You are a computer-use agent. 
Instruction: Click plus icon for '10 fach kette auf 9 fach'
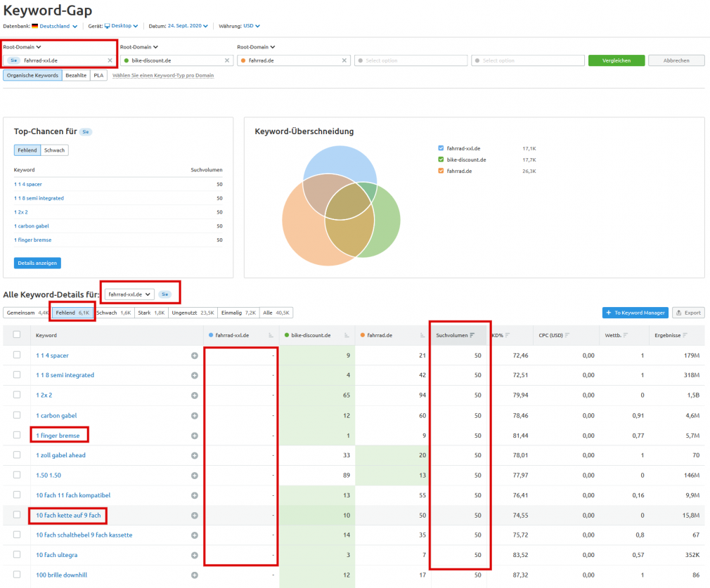(x=194, y=515)
